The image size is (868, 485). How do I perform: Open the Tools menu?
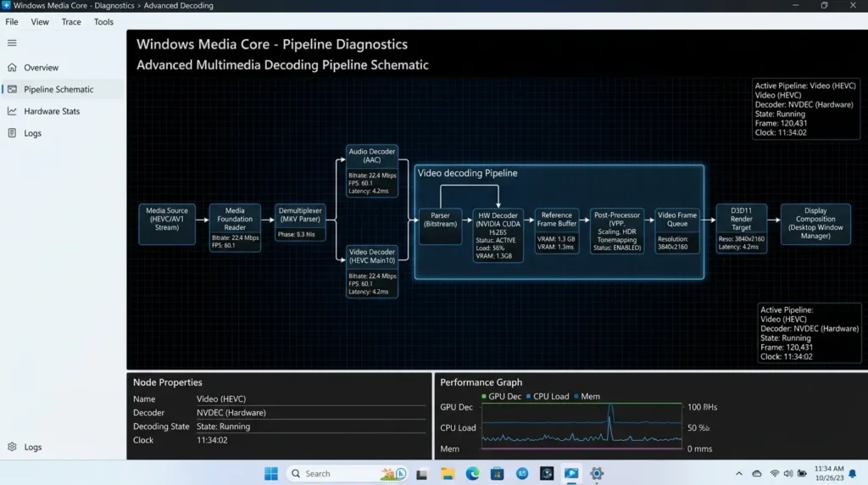103,21
